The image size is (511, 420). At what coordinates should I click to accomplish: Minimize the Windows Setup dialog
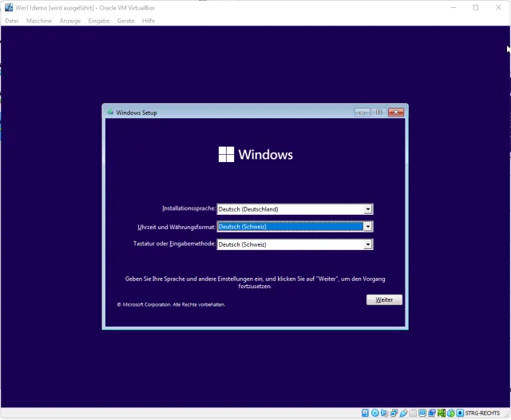[x=362, y=113]
